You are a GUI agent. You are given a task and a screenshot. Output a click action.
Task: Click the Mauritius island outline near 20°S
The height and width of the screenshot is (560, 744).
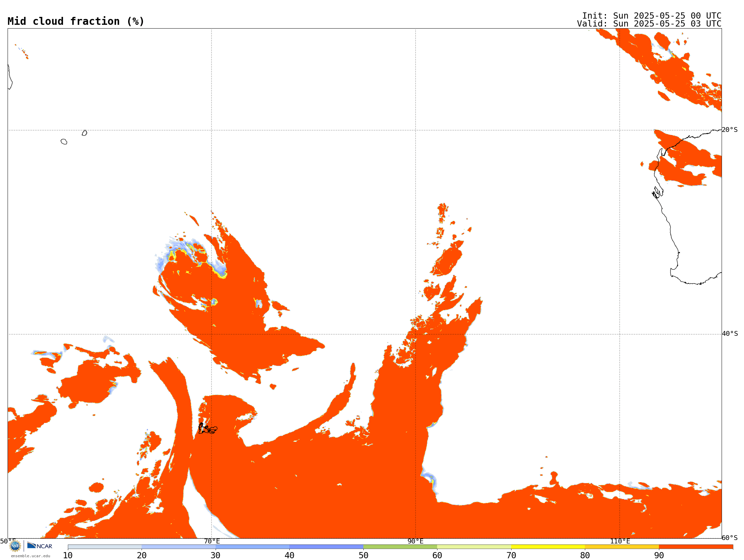point(84,133)
